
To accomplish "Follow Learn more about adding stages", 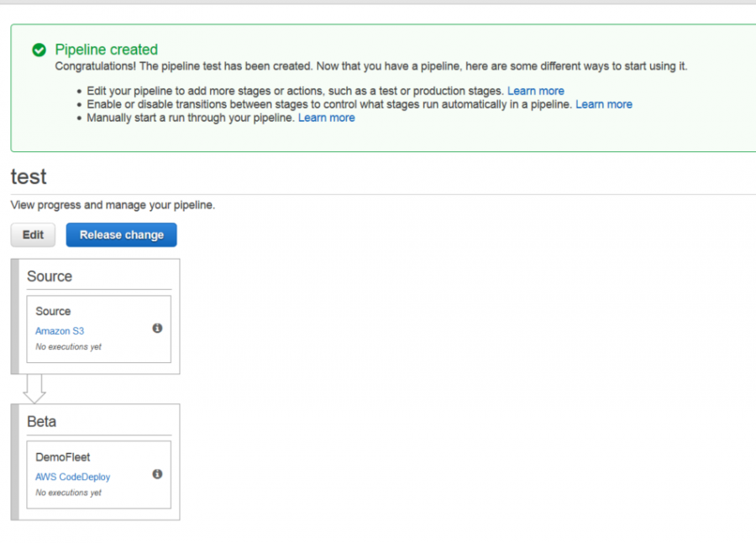I will (x=536, y=91).
